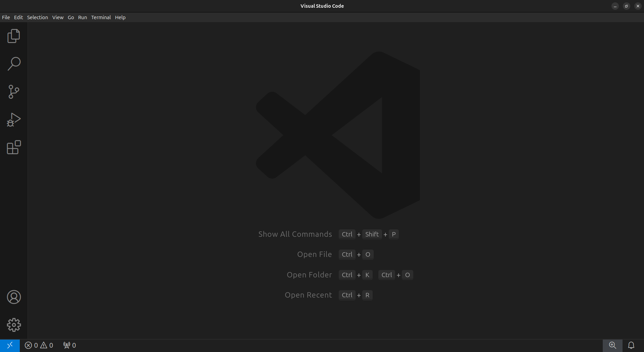This screenshot has width=644, height=352.
Task: Expand the Go menu
Action: point(71,17)
